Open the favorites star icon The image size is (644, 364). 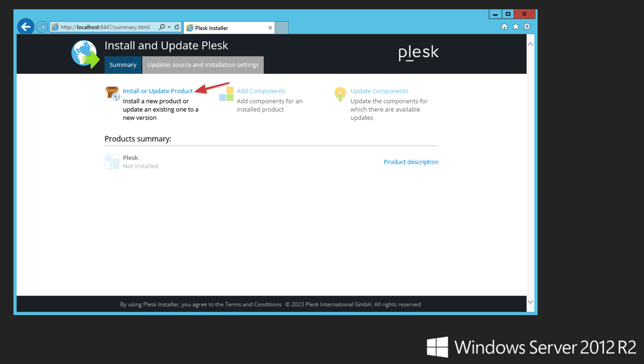click(x=516, y=27)
